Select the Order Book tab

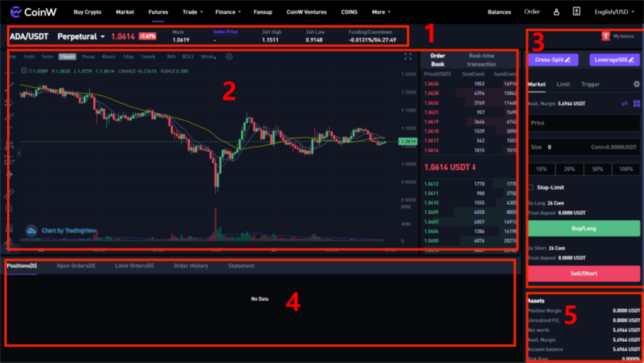coord(438,60)
